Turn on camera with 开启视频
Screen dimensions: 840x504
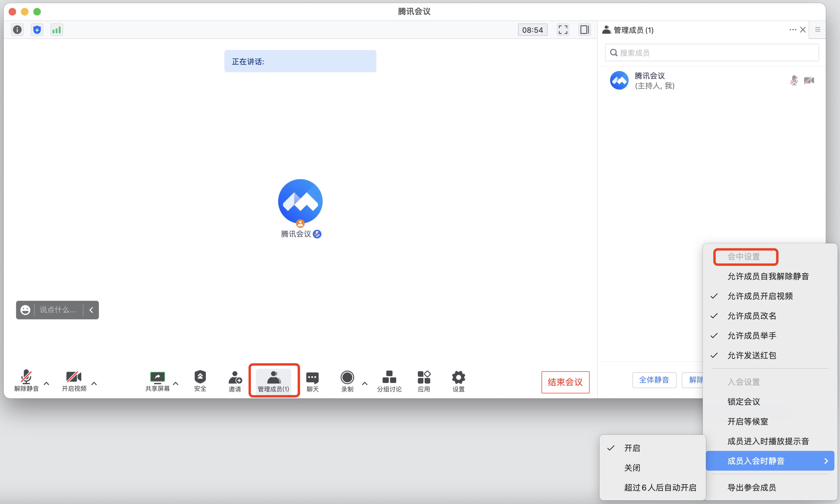tap(74, 381)
